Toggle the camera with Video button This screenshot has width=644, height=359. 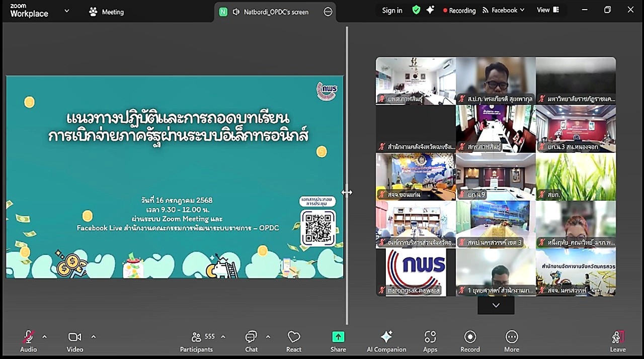pyautogui.click(x=74, y=341)
